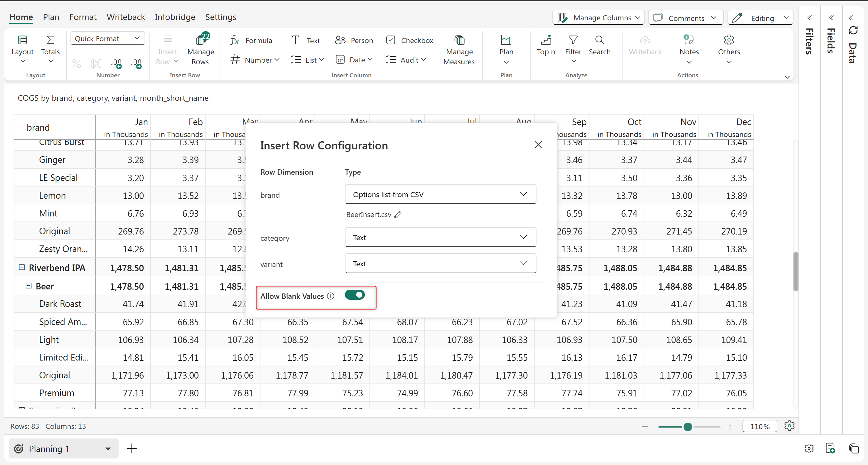Expand the variant type dropdown
The width and height of the screenshot is (868, 465).
(x=440, y=264)
